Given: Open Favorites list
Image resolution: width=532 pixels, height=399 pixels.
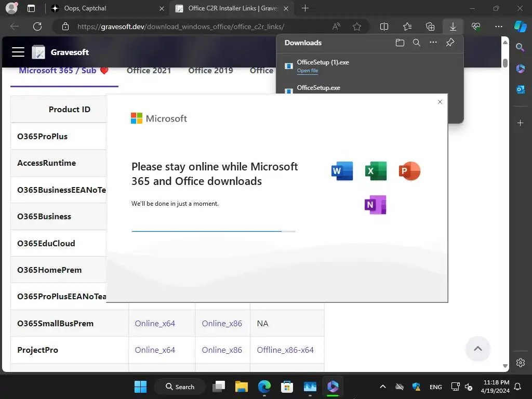Looking at the screenshot, I should [407, 26].
